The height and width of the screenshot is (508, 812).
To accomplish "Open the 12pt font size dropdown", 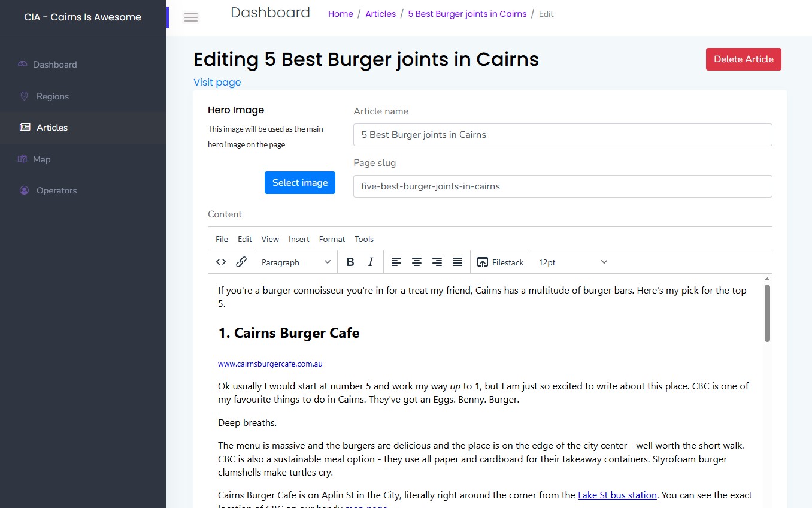I will [572, 262].
